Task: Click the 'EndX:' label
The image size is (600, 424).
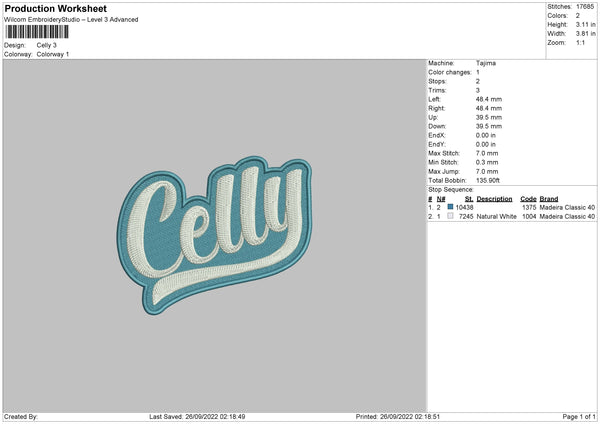Action: tap(437, 135)
